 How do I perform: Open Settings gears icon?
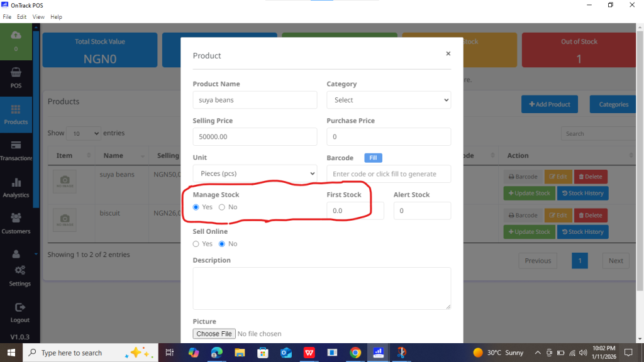tap(19, 271)
